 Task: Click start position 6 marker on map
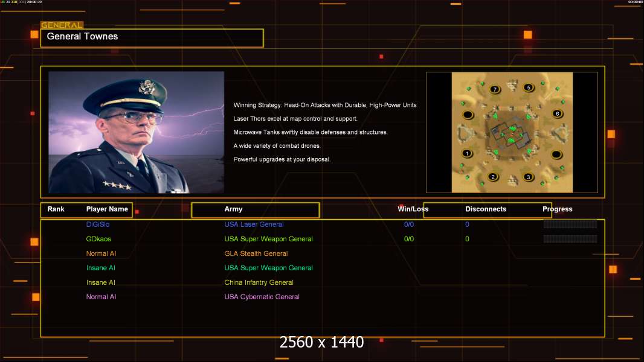[x=557, y=113]
